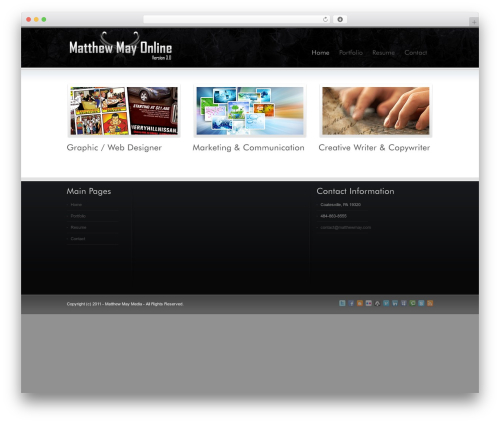This screenshot has height=423, width=500.
Task: Select Home in the top navigation menu
Action: [320, 53]
